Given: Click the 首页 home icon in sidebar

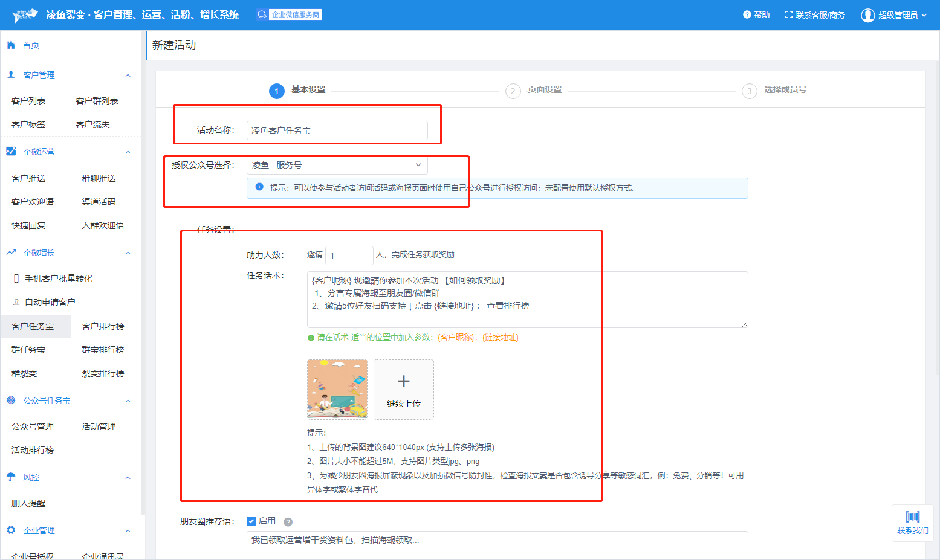Looking at the screenshot, I should point(11,45).
